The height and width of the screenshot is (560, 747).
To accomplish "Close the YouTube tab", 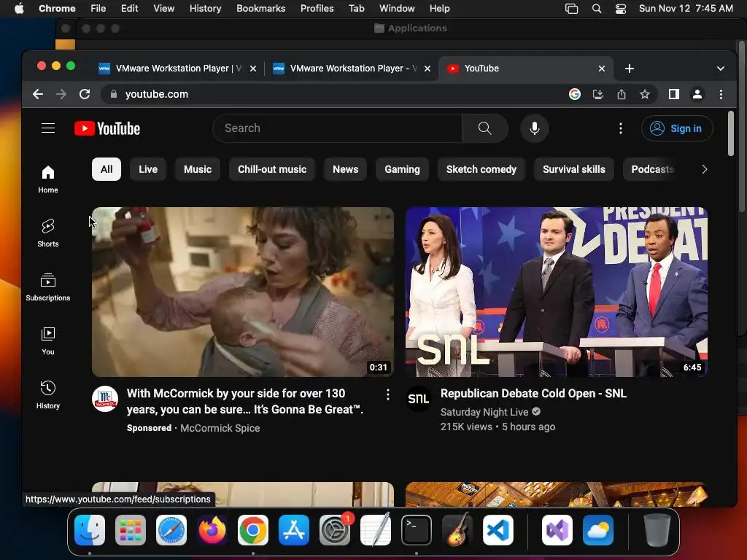I will (602, 69).
